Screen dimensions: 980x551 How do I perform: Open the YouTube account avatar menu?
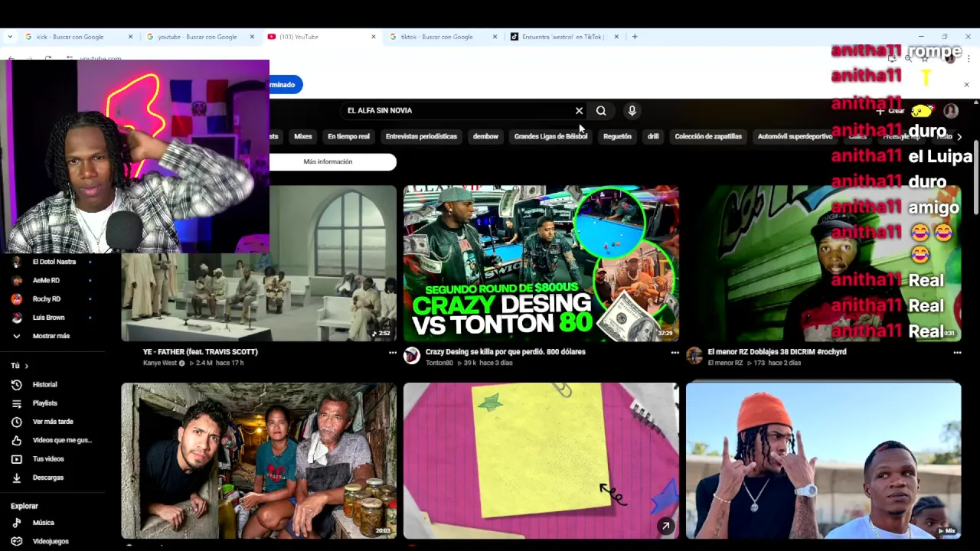pos(951,111)
